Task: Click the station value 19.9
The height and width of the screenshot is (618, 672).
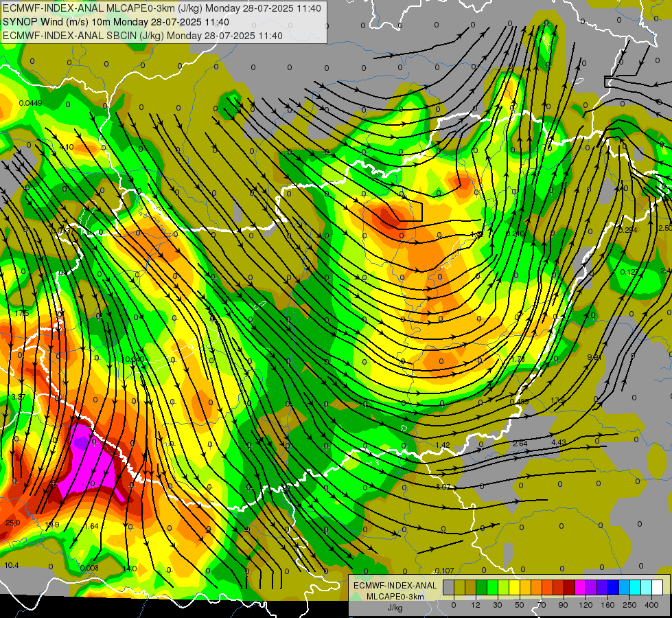Action: click(x=52, y=525)
